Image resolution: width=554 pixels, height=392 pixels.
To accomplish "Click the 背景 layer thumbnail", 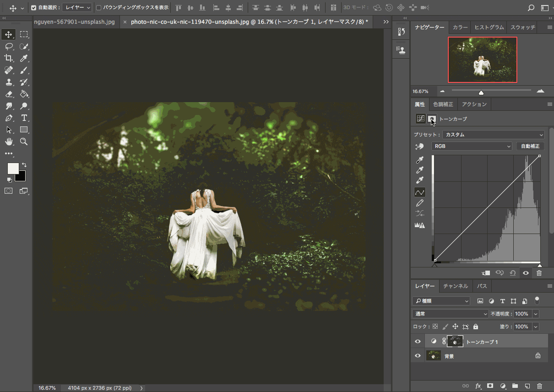I will tap(434, 356).
